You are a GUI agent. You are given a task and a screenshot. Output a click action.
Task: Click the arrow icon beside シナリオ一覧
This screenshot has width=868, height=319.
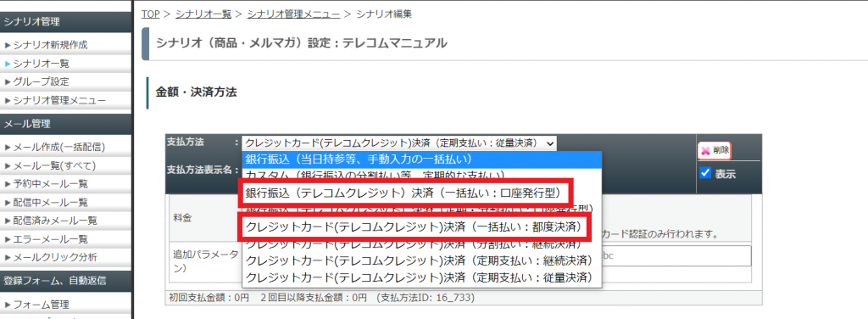click(x=7, y=64)
